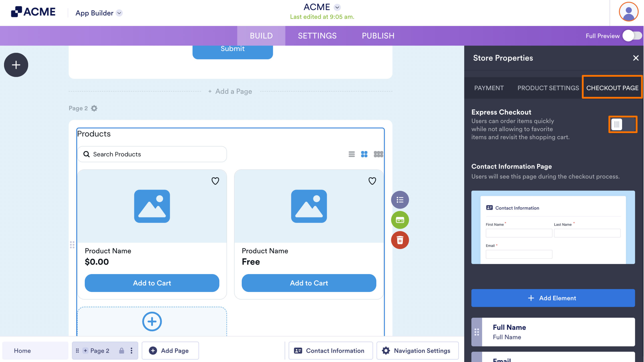The image size is (644, 362).
Task: Click Add to Cart for $0.00 product
Action: coord(152,283)
